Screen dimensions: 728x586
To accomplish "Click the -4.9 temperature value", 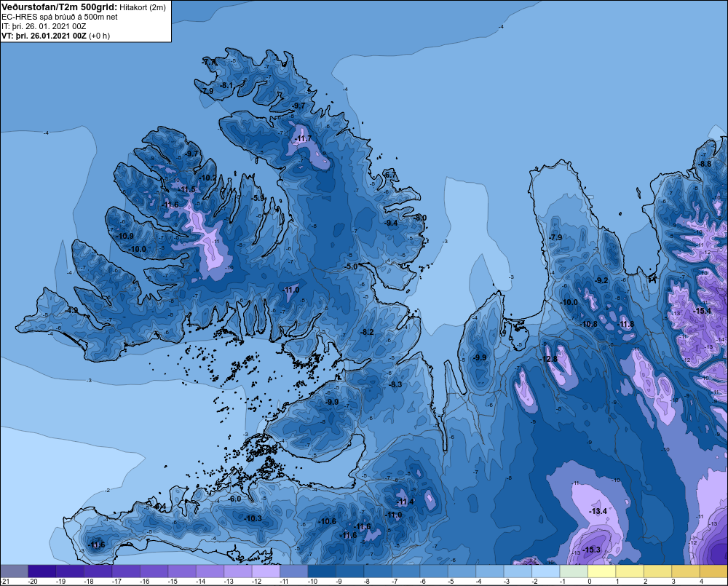I will coord(71,309).
